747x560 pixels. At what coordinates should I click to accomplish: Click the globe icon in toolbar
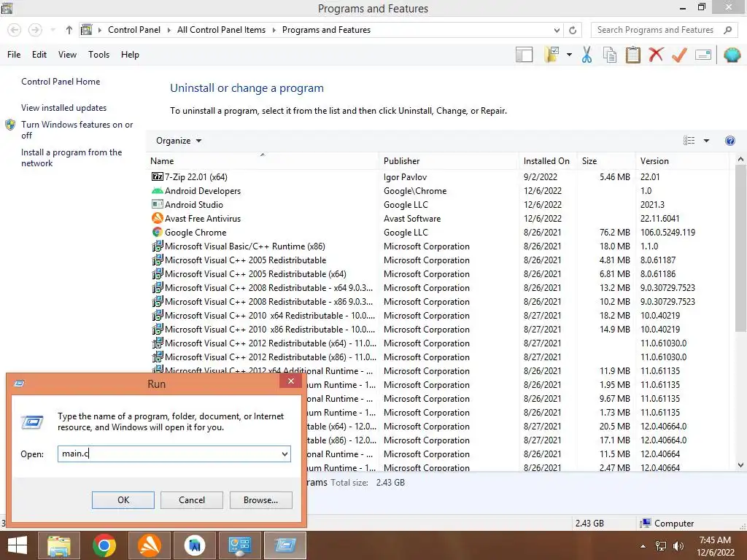click(732, 55)
